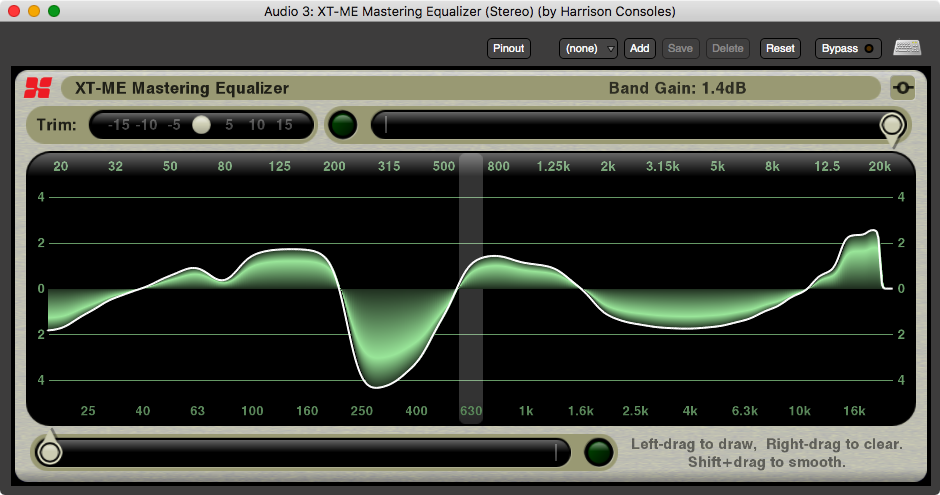Click the link icon beside Band Gain
Screen dimensions: 940x495
click(902, 88)
